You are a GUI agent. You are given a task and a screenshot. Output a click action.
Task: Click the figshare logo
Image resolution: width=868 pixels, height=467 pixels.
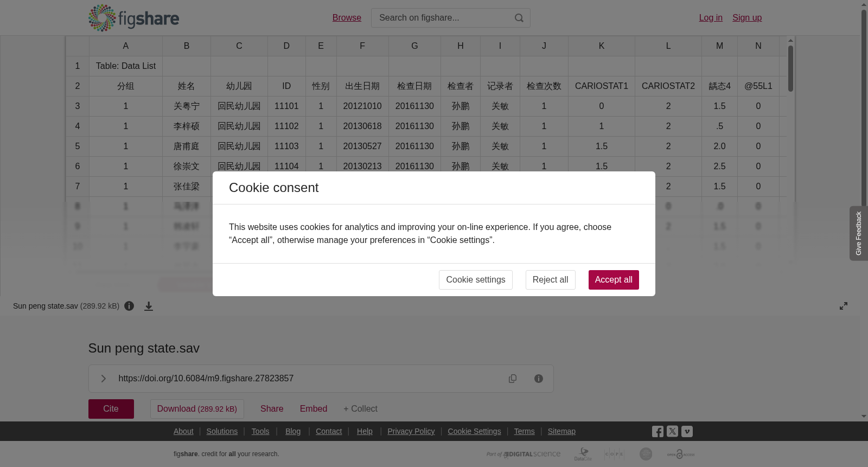[x=133, y=18]
